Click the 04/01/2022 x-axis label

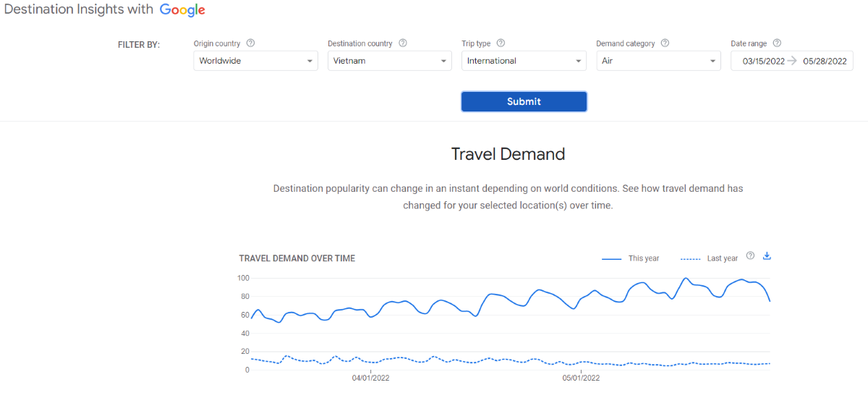pyautogui.click(x=371, y=378)
